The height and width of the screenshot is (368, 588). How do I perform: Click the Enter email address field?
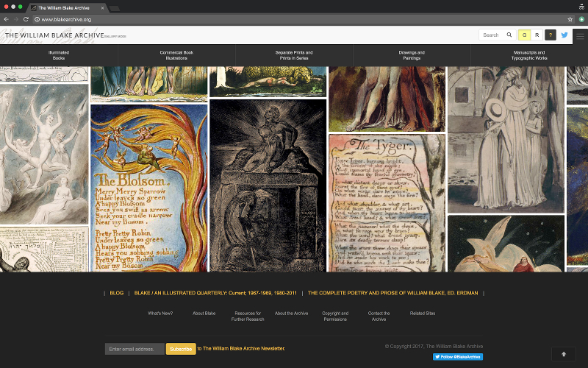135,349
